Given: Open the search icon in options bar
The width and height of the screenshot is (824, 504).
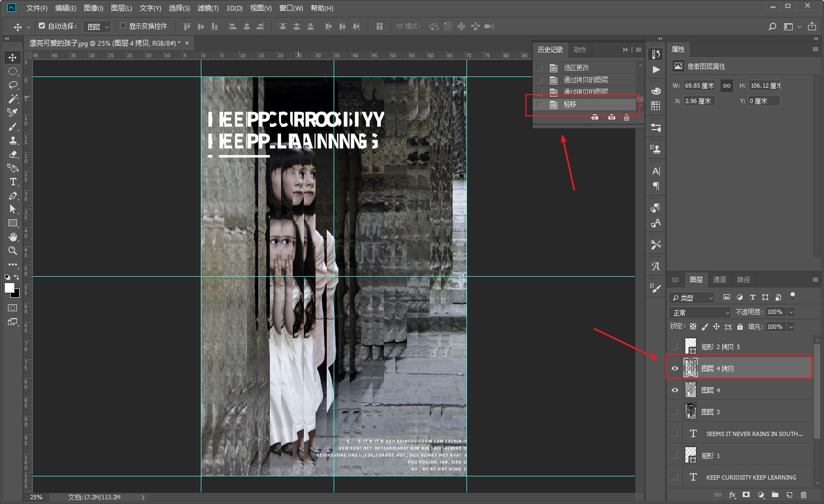Looking at the screenshot, I should point(772,27).
